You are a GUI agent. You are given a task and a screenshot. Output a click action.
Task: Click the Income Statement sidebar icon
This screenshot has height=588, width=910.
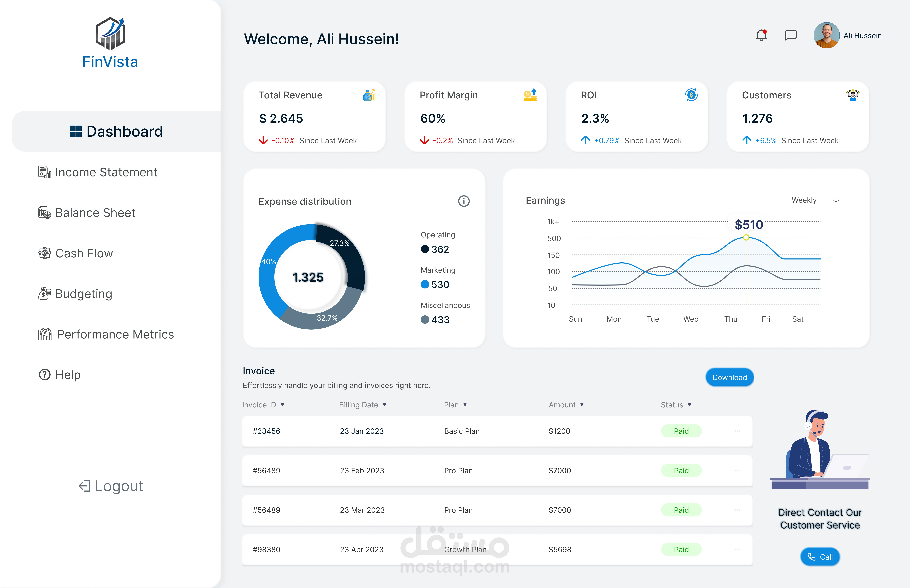(45, 172)
